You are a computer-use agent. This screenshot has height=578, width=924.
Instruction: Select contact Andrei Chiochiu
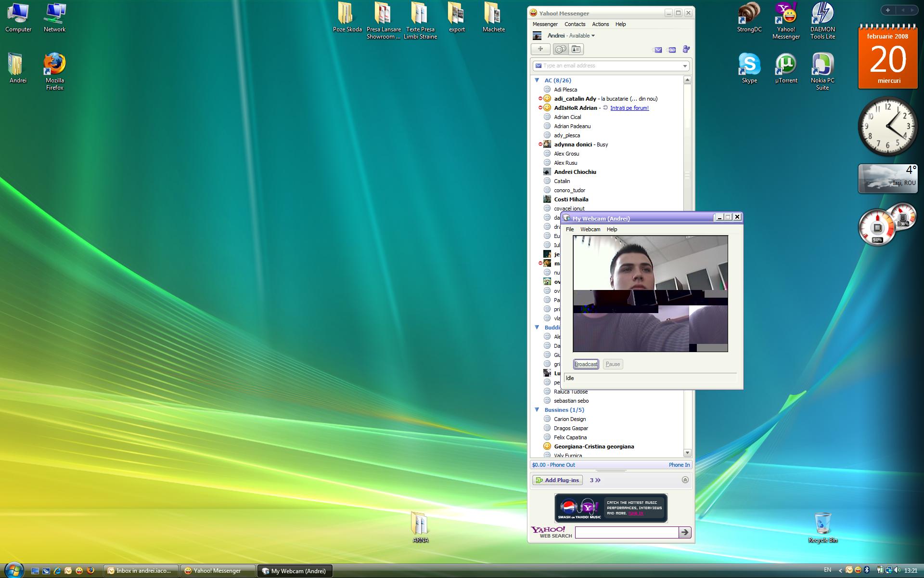click(575, 172)
